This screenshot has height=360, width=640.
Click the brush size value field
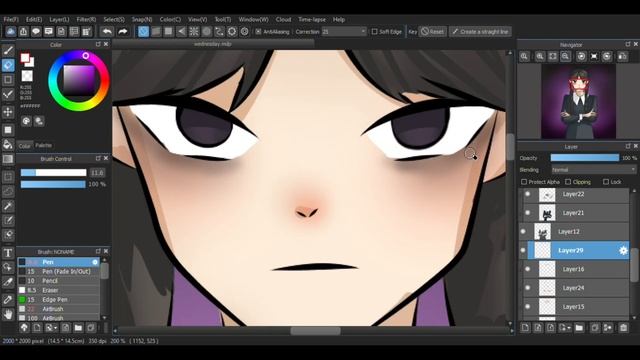point(97,173)
